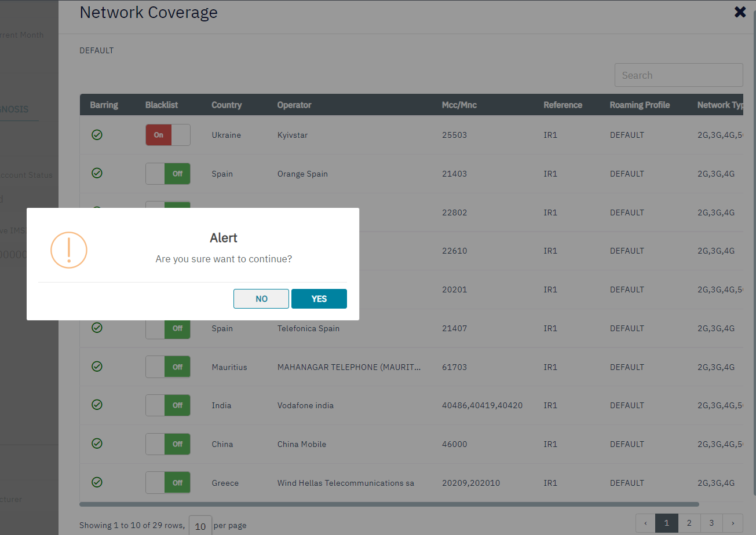Toggle blacklist switch for Greece Wind Hellas
This screenshot has width=756, height=535.
tap(167, 483)
